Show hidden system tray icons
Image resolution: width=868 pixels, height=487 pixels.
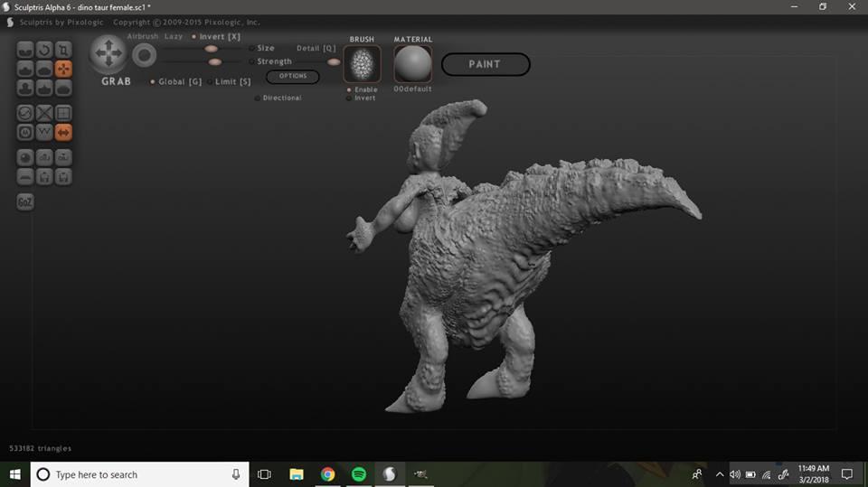click(720, 474)
